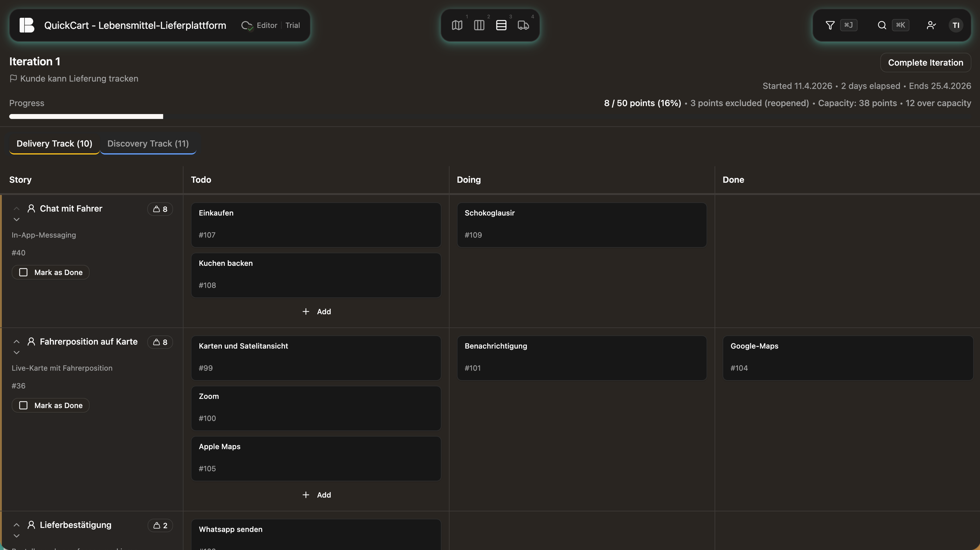This screenshot has height=550, width=980.
Task: Switch to the delivery truck view
Action: (x=523, y=25)
